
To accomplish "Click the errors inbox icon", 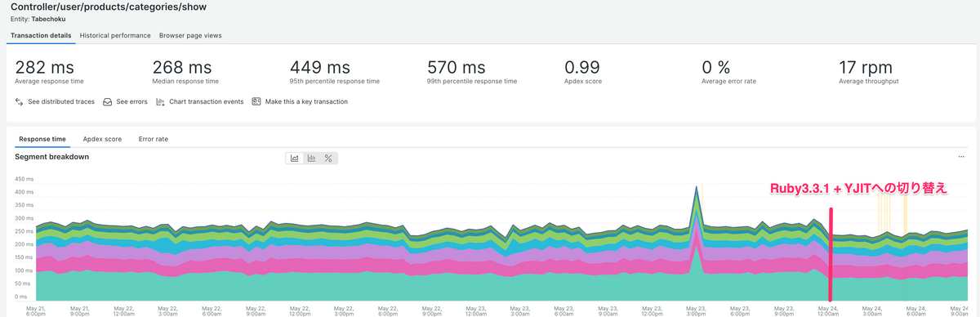I will [107, 102].
